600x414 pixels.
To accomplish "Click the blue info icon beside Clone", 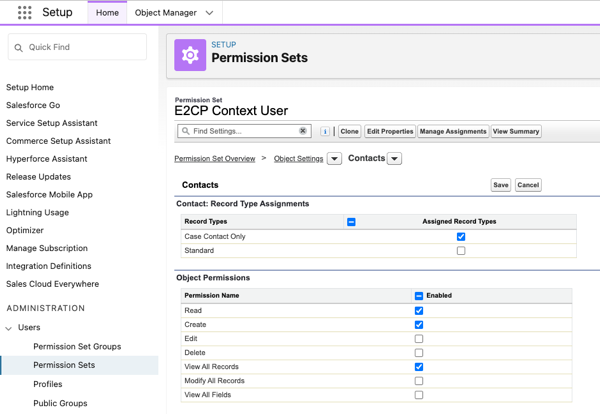I will tap(325, 131).
